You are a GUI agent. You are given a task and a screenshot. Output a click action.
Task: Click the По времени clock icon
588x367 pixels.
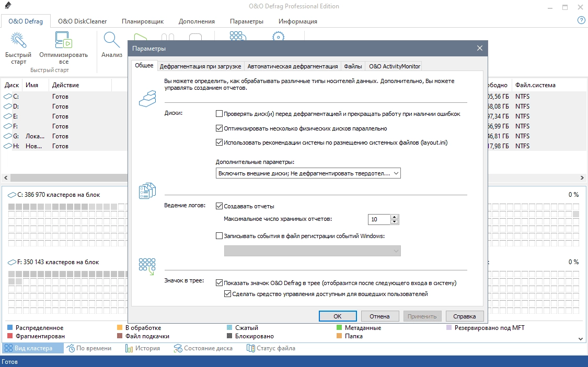tap(71, 348)
